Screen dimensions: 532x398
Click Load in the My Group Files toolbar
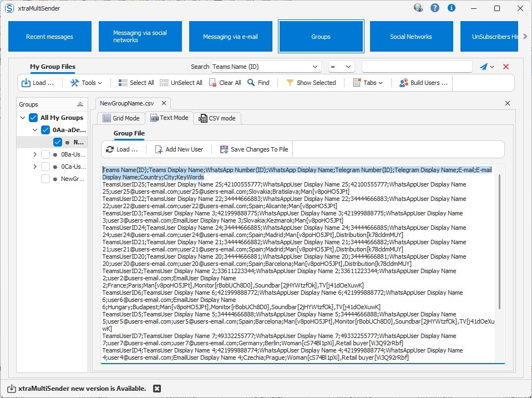[38, 83]
